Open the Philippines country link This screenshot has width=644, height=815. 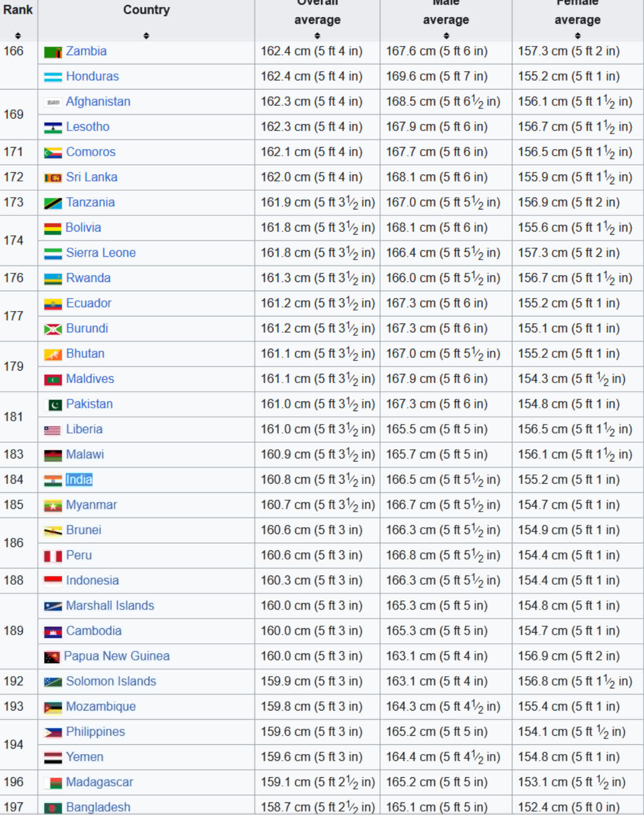(x=96, y=731)
